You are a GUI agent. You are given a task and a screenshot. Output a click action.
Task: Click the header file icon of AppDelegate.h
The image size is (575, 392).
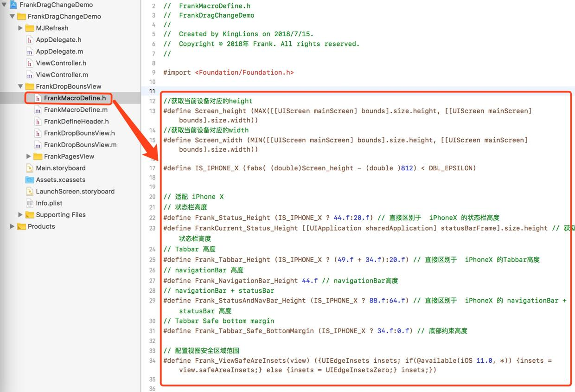click(x=30, y=40)
